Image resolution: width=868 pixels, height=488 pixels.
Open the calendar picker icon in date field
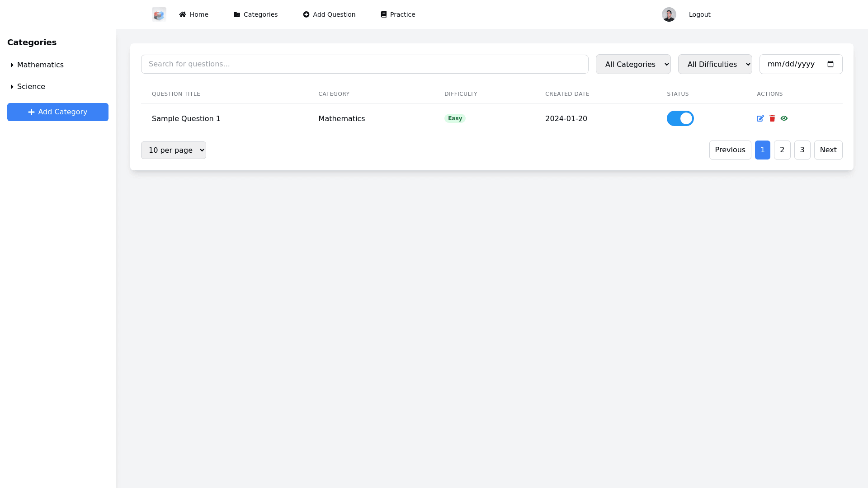830,64
